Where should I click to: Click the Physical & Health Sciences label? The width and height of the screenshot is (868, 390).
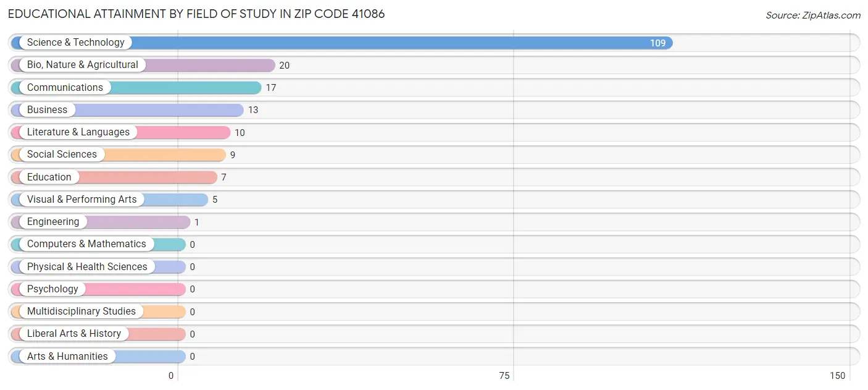[x=87, y=266]
